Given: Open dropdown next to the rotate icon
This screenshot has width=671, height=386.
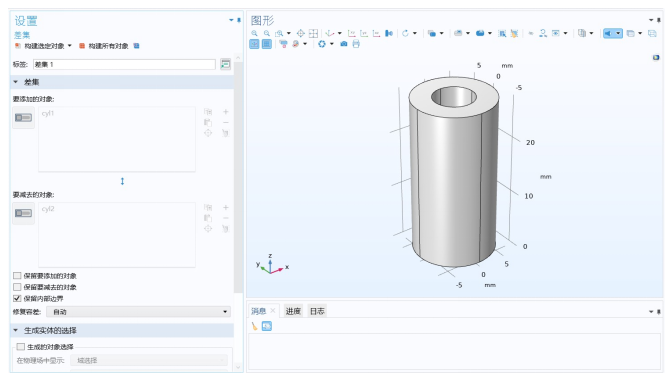Looking at the screenshot, I should [x=415, y=33].
